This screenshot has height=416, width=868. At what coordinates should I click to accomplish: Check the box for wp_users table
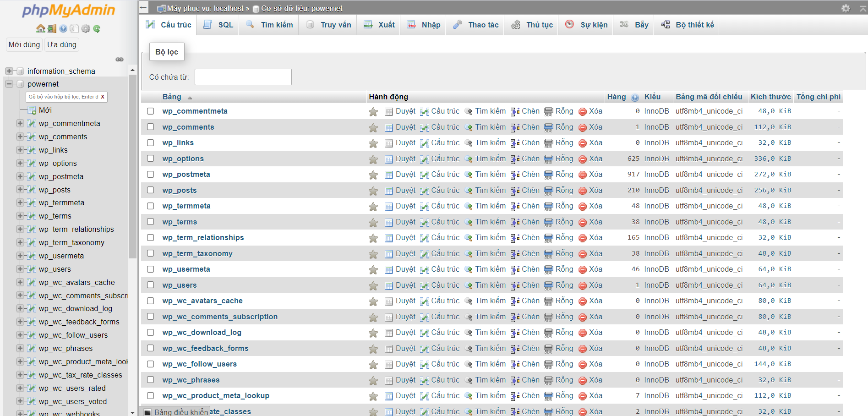click(150, 285)
